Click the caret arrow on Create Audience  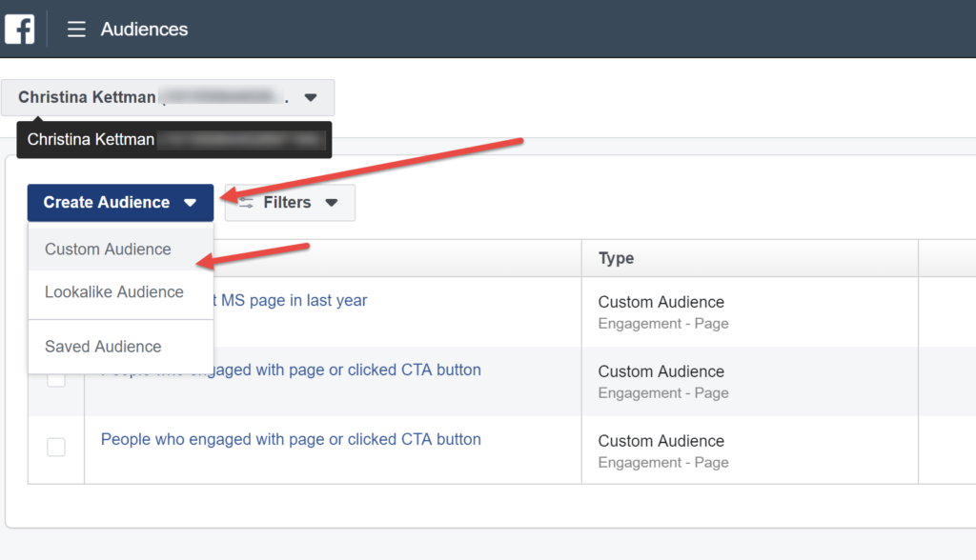[191, 203]
